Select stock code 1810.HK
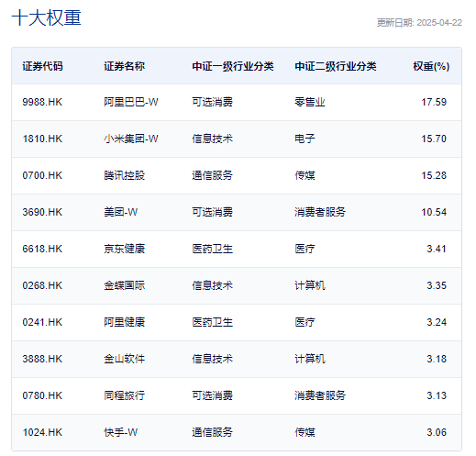This screenshot has height=456, width=476. click(x=42, y=139)
